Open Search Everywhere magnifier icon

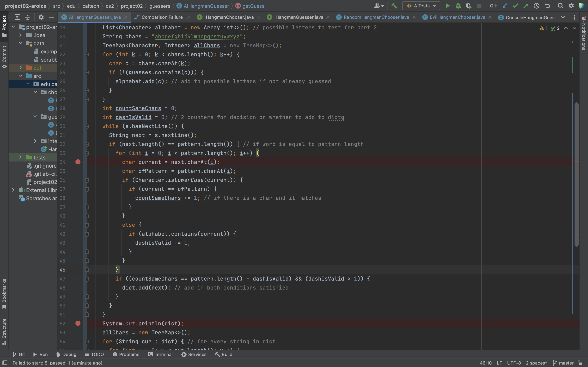(560, 6)
